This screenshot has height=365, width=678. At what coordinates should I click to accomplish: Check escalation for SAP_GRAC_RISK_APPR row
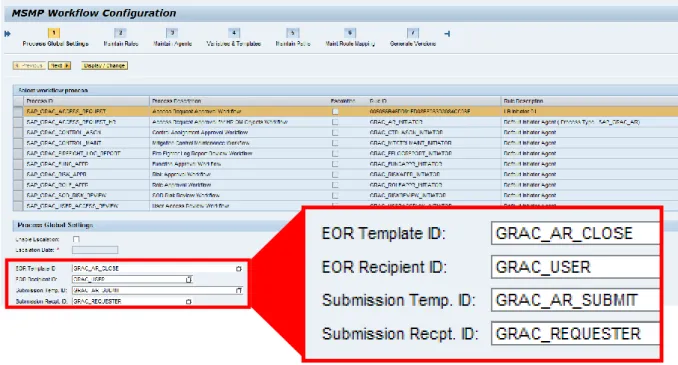335,174
